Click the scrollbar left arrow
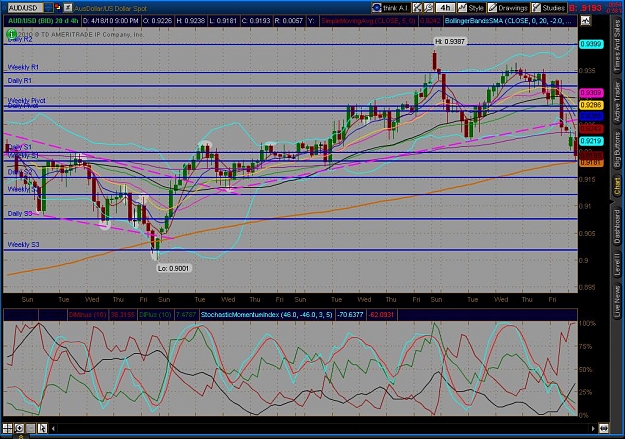The height and width of the screenshot is (439, 625). pyautogui.click(x=53, y=429)
